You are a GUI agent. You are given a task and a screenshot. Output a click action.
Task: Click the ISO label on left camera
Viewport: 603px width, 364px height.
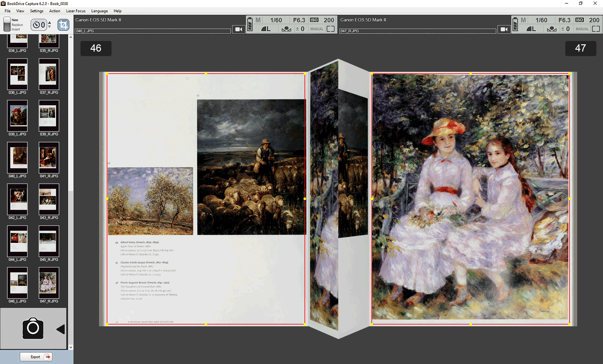tap(314, 20)
